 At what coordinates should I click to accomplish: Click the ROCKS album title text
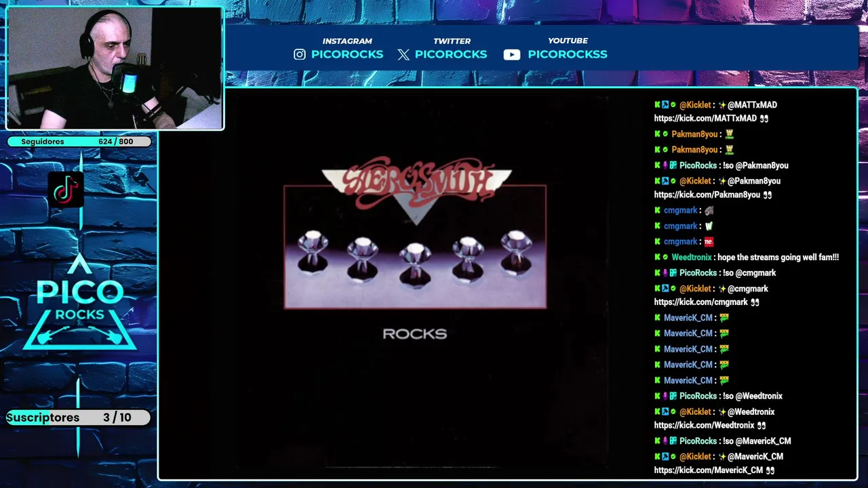tap(415, 334)
